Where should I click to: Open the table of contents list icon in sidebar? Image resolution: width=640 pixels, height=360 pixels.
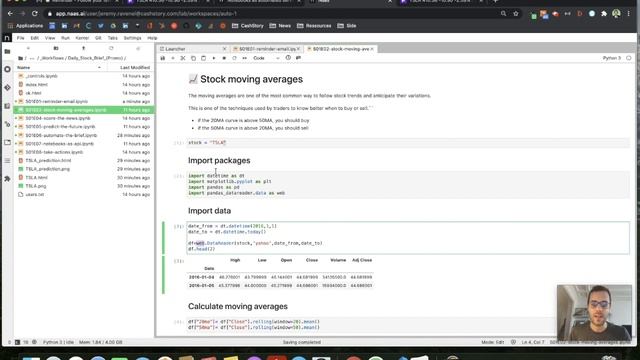(7, 160)
